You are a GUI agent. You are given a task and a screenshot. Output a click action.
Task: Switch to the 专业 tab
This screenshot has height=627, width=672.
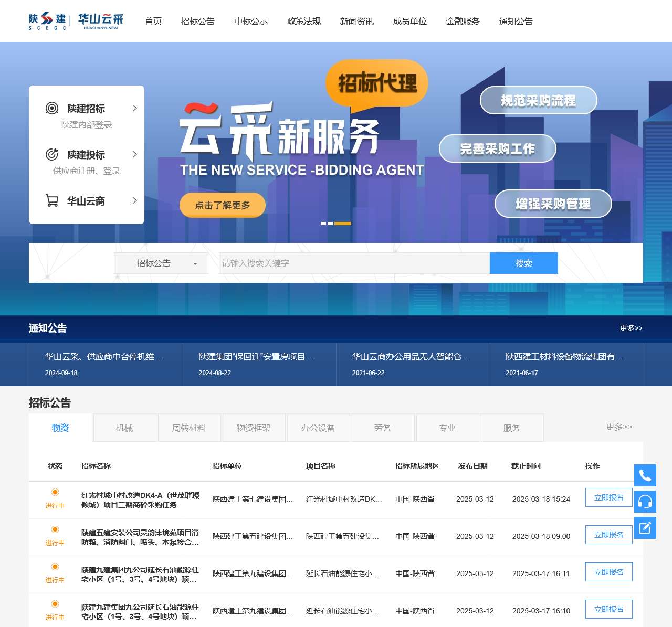pos(447,428)
